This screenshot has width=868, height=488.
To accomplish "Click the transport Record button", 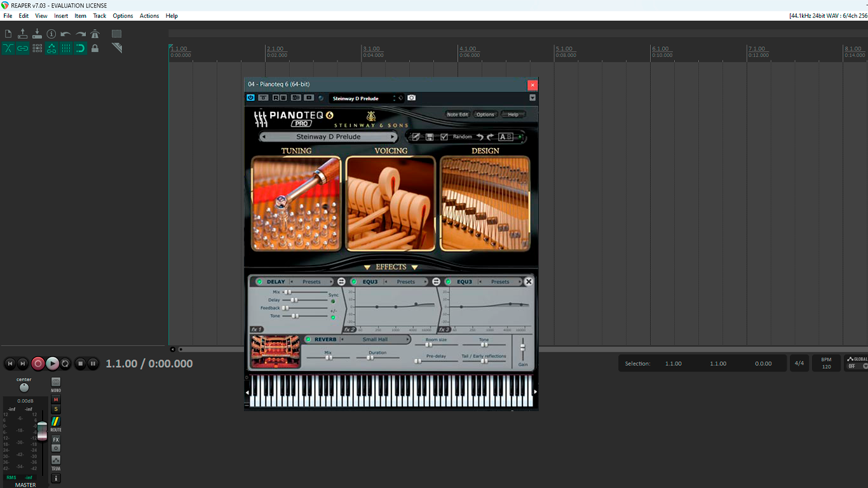I will point(37,363).
